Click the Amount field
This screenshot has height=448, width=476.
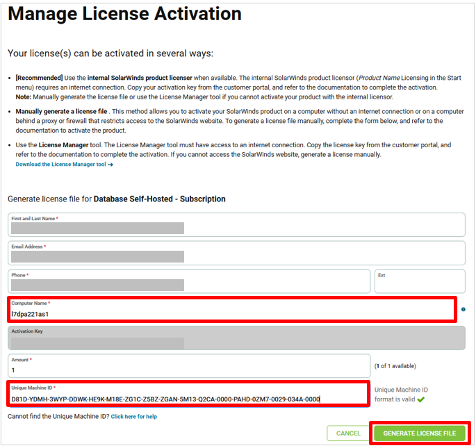189,365
